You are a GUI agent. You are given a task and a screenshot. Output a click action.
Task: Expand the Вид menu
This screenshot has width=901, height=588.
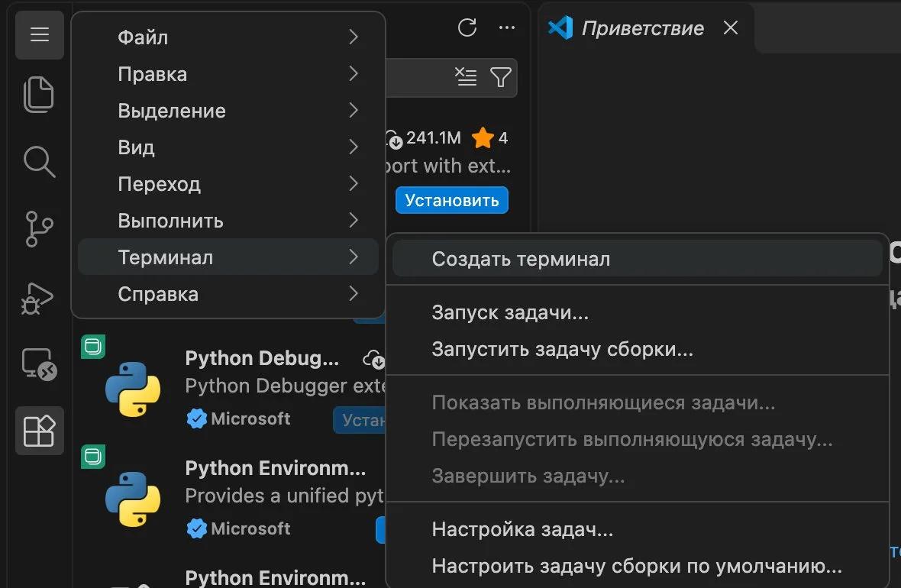[228, 147]
